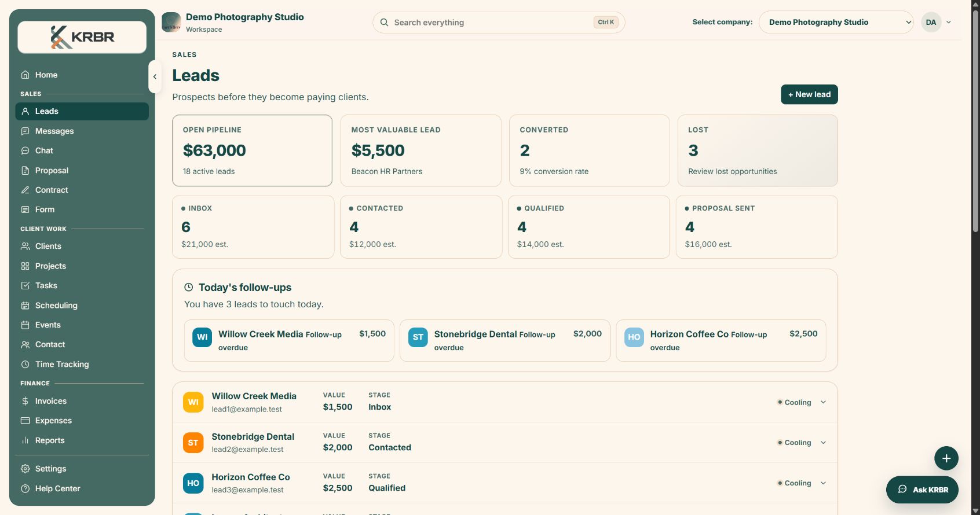This screenshot has width=980, height=515.
Task: Expand the Horizon Coffee Co lead row
Action: point(823,483)
